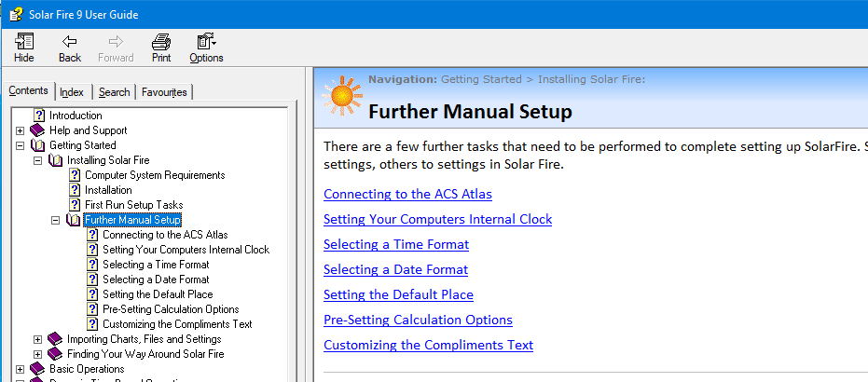868x382 pixels.
Task: Click the Customizing the Compliments Text tree icon
Action: [92, 324]
